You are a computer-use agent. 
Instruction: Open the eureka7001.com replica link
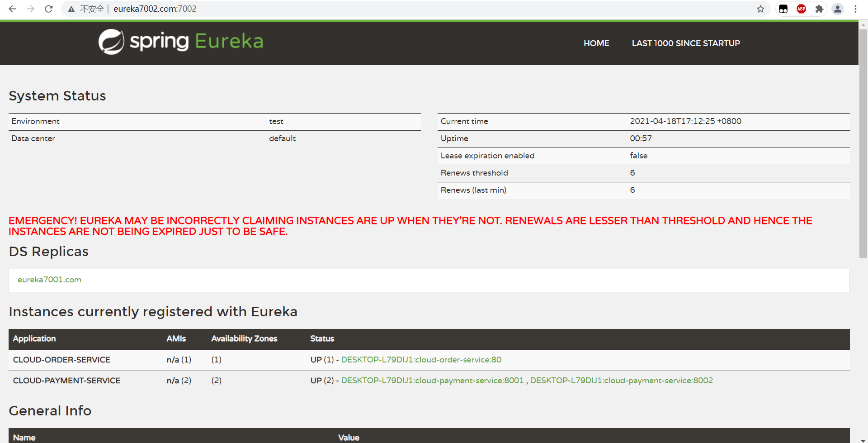[x=49, y=280]
